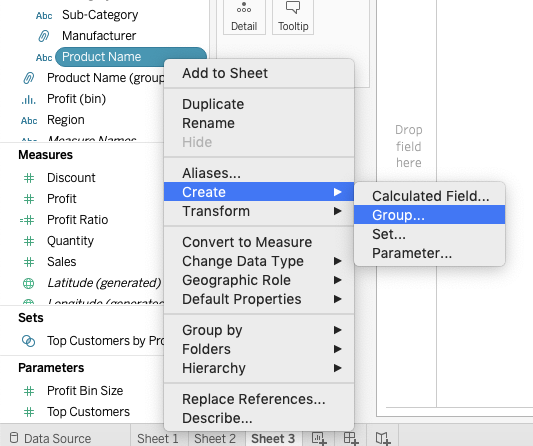Click the Detail marks card icon
Image resolution: width=533 pixels, height=446 pixels.
244,8
